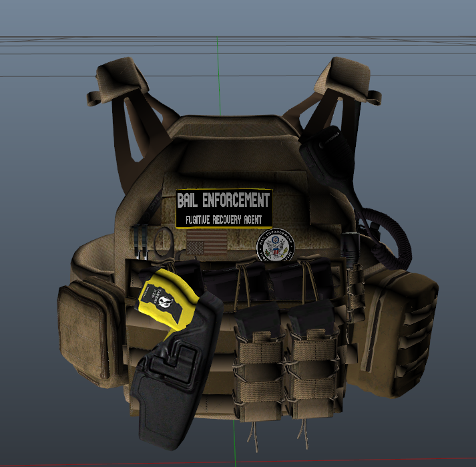
Task: Select the trauma shears beside flag patch
Action: click(x=164, y=244)
